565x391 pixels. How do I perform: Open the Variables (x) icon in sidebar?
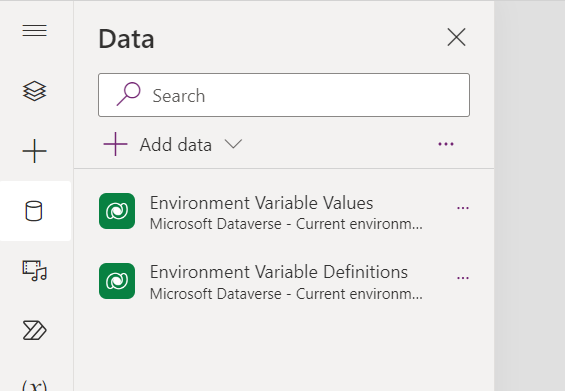(x=35, y=385)
